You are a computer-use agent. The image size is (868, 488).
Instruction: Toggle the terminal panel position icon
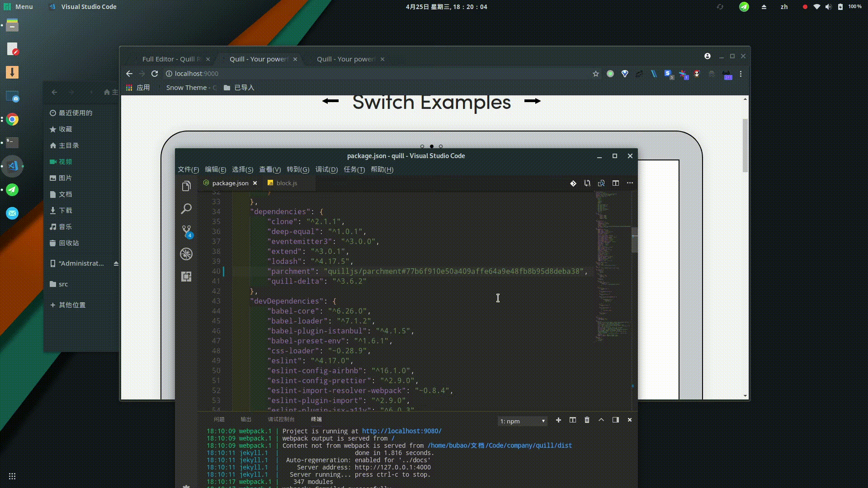(615, 420)
